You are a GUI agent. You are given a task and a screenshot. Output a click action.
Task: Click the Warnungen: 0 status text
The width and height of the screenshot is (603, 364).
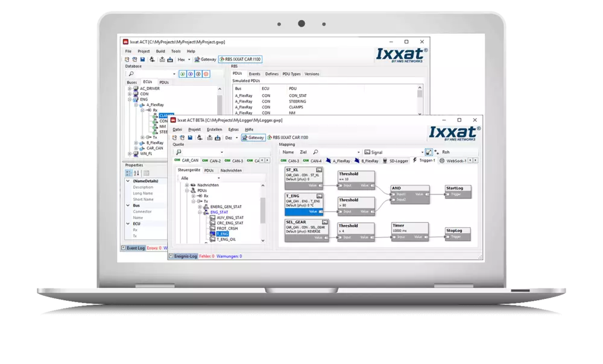coord(229,256)
